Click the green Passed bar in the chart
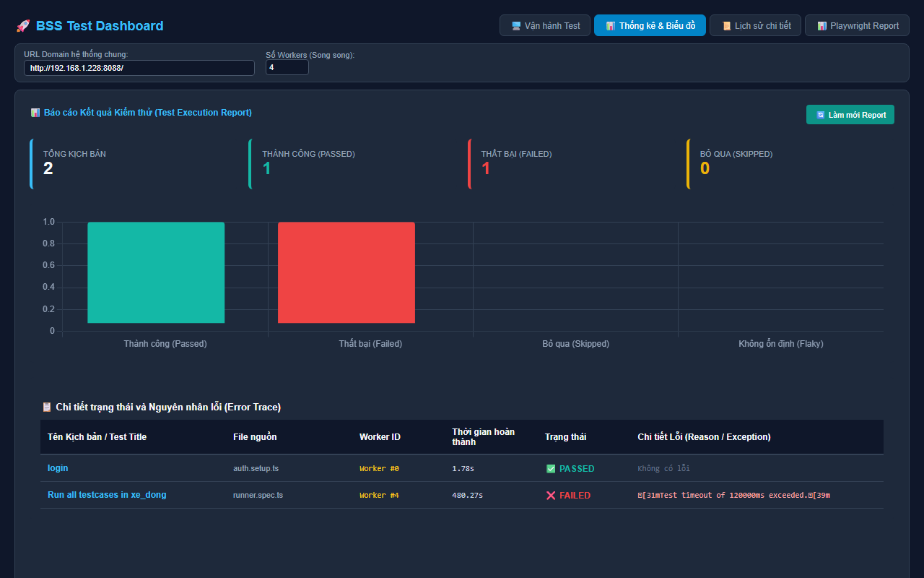This screenshot has width=924, height=578. point(156,272)
